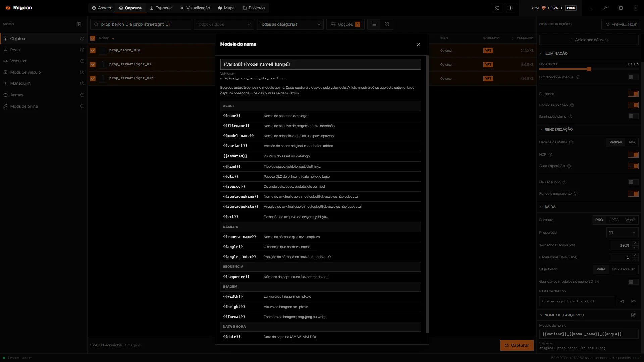Click the Capturar button
This screenshot has width=644, height=362.
pyautogui.click(x=517, y=345)
